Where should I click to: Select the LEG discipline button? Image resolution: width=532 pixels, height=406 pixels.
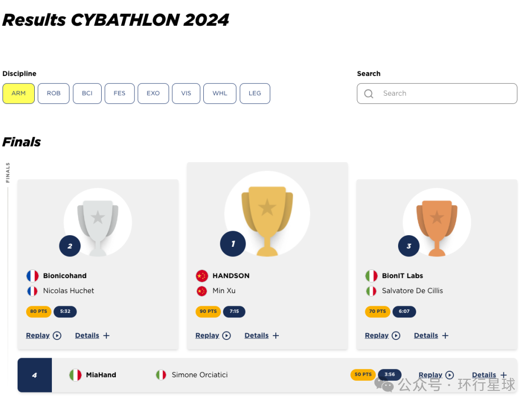255,93
